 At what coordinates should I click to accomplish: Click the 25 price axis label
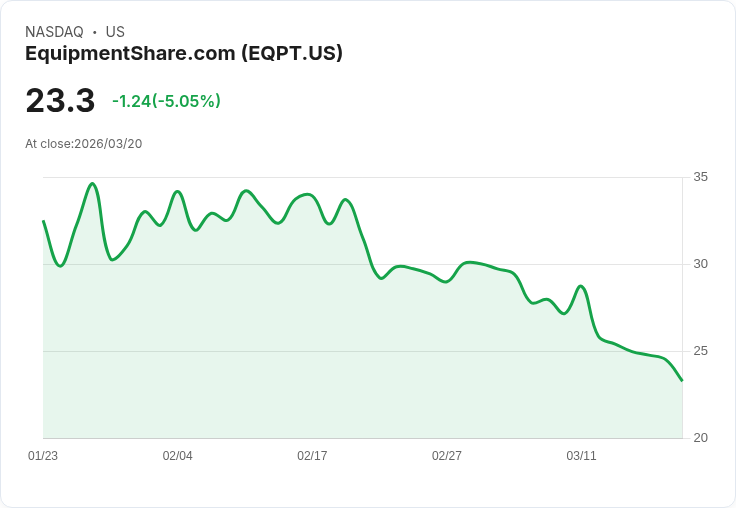[700, 351]
